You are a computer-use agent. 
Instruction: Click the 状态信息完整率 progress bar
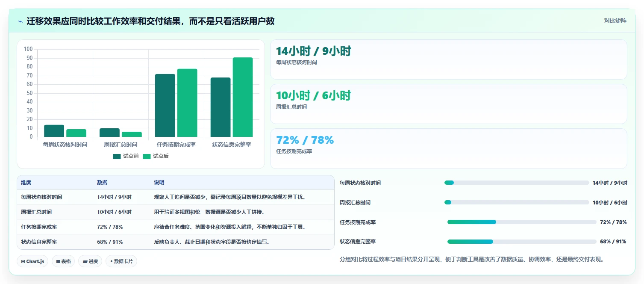tap(522, 242)
